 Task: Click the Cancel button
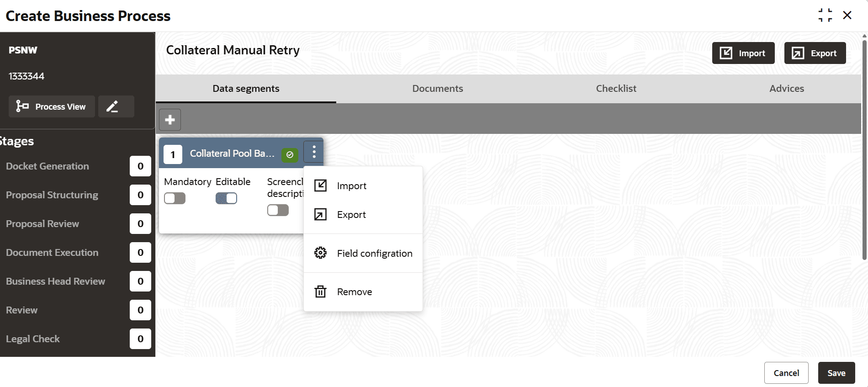(786, 373)
